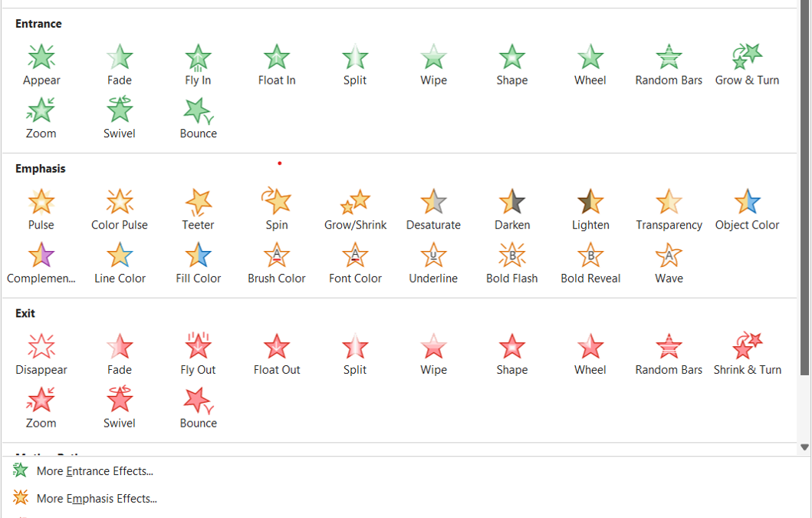Apply the Grow/Shrink emphasis effect
812x518 pixels.
[x=355, y=210]
